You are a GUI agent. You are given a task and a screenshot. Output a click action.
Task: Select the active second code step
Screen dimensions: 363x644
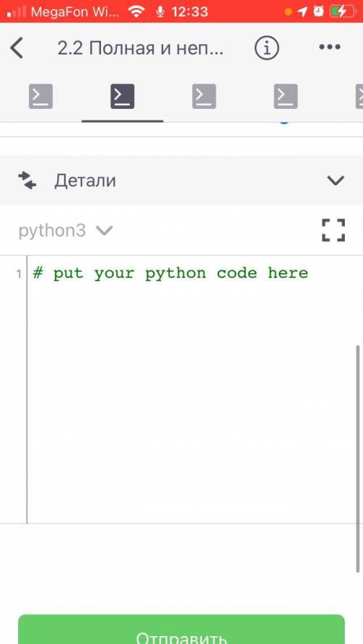[123, 96]
